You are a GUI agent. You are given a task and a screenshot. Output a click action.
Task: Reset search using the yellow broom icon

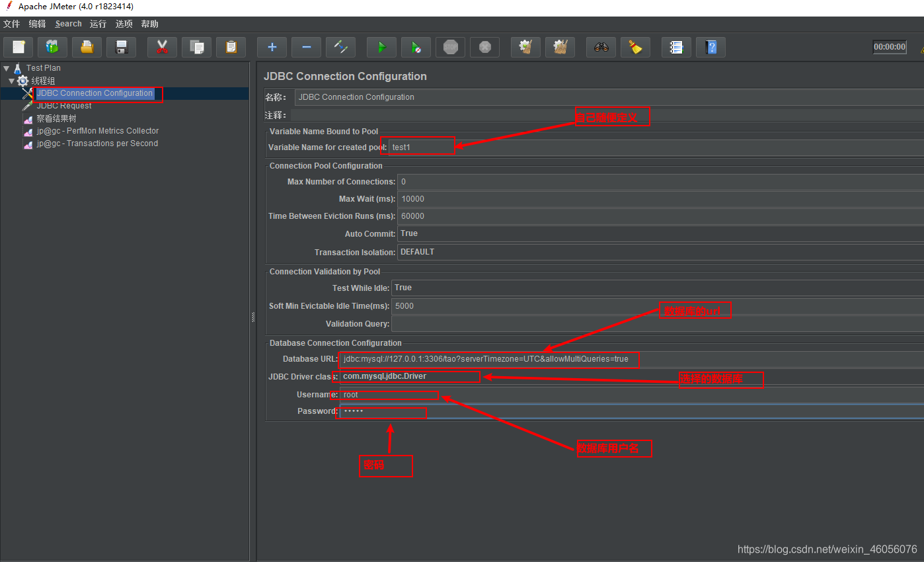635,47
